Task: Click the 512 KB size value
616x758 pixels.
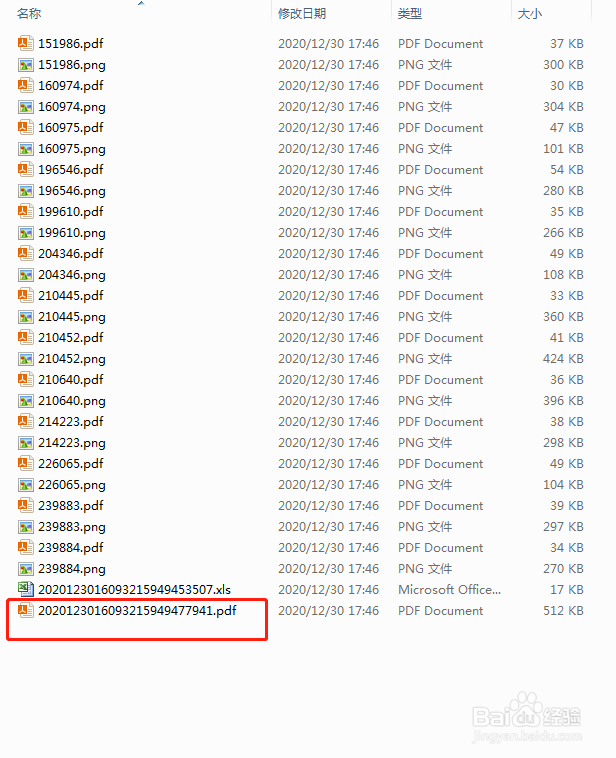Action: [563, 611]
